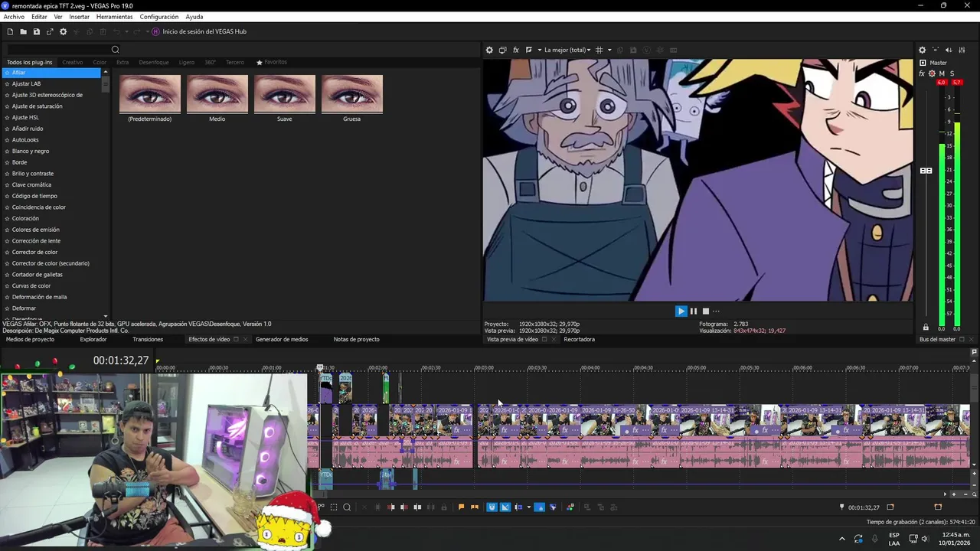
Task: Click Windows tray show hidden icons chevron
Action: (x=842, y=539)
